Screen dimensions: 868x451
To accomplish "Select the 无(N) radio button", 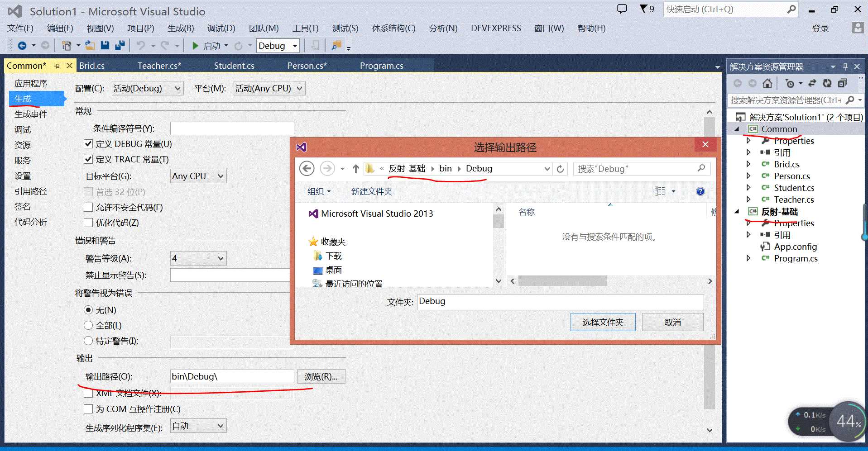I will (88, 310).
